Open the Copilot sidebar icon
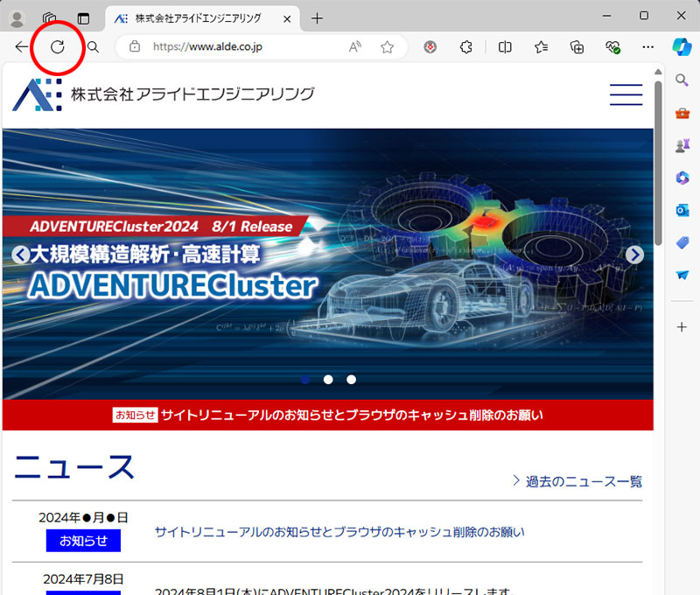Screen dimensions: 700x595 point(682,47)
